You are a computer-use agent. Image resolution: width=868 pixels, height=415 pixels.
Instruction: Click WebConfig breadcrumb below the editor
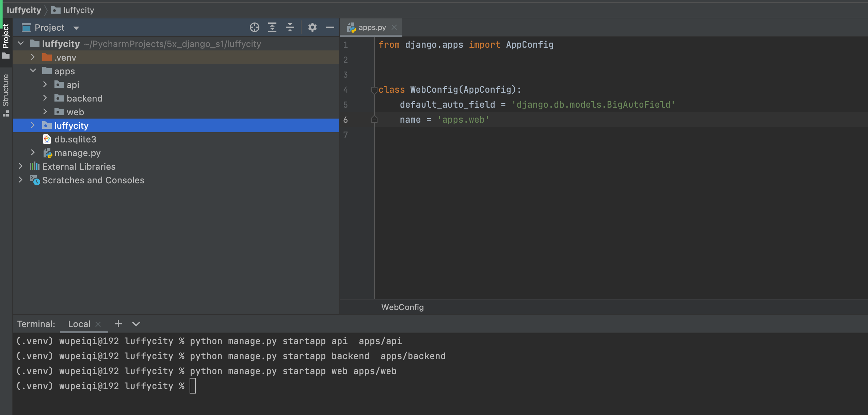tap(402, 307)
